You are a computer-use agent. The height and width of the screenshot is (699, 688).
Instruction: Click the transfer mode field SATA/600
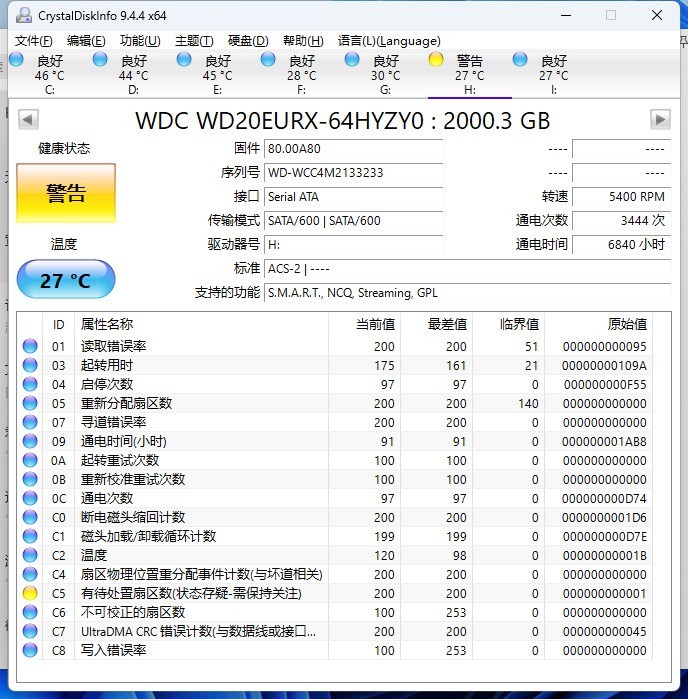[x=354, y=221]
